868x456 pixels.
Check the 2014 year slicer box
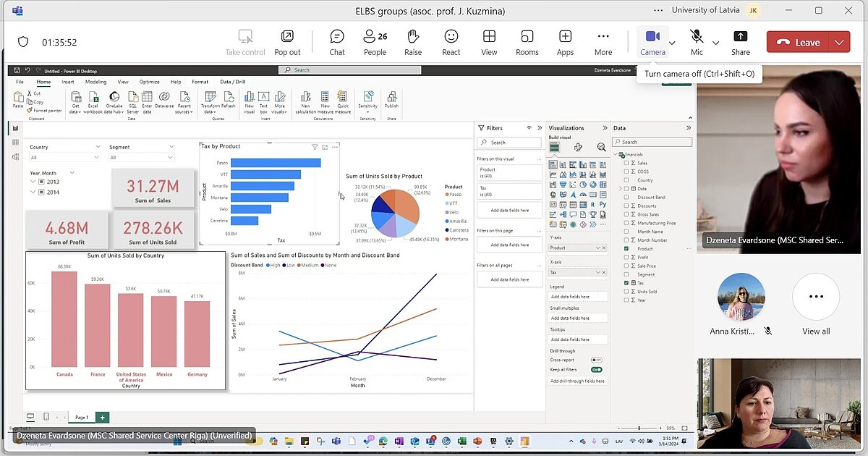[41, 192]
